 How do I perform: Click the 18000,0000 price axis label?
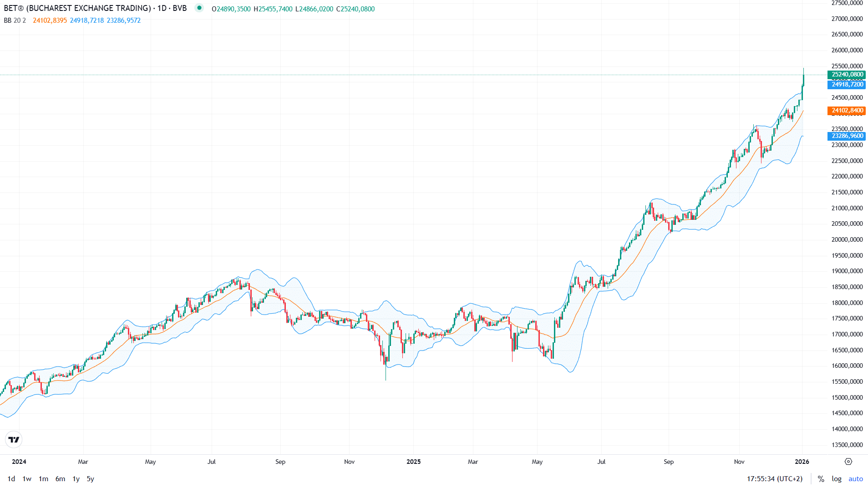tap(847, 303)
